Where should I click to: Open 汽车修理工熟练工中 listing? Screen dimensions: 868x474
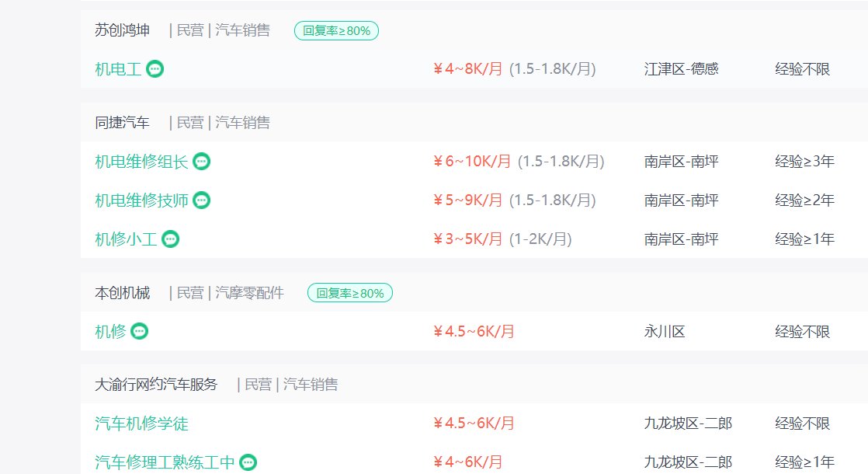click(x=165, y=462)
